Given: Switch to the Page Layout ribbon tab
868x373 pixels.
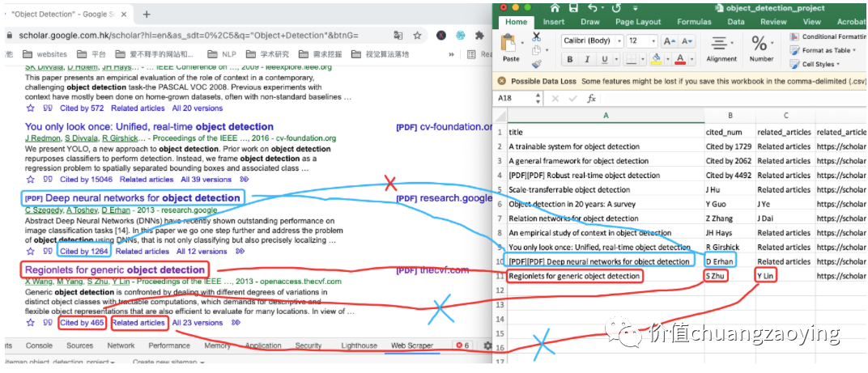Looking at the screenshot, I should point(638,22).
